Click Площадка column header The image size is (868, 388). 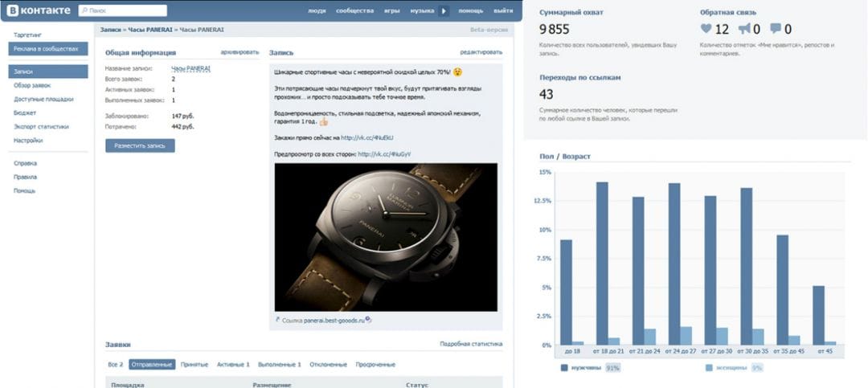(x=128, y=385)
